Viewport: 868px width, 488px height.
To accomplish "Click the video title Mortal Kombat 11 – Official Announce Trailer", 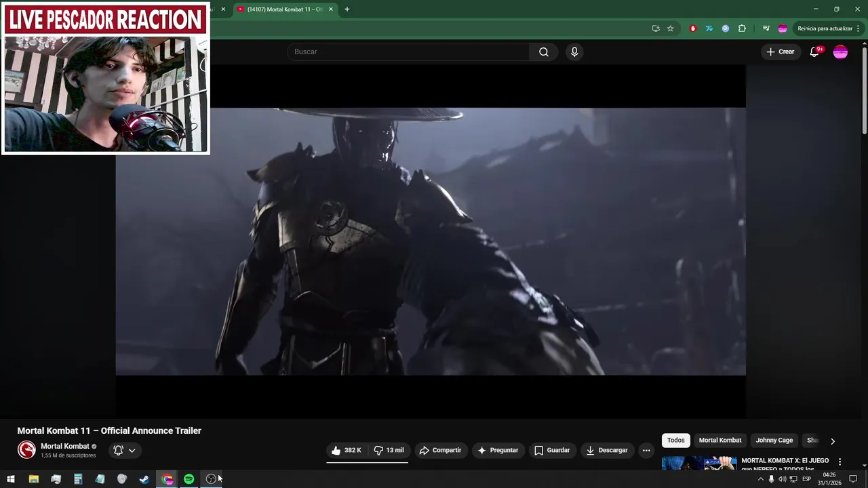I will click(109, 430).
